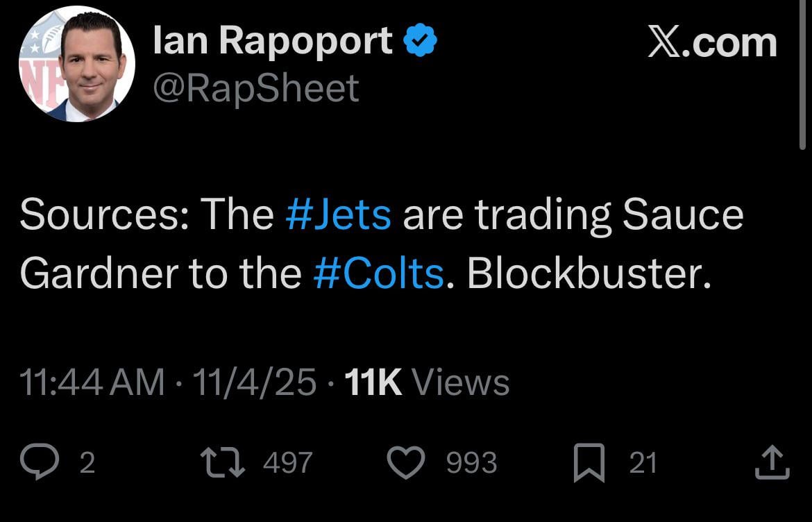Open the #Colts hashtag

[x=380, y=273]
